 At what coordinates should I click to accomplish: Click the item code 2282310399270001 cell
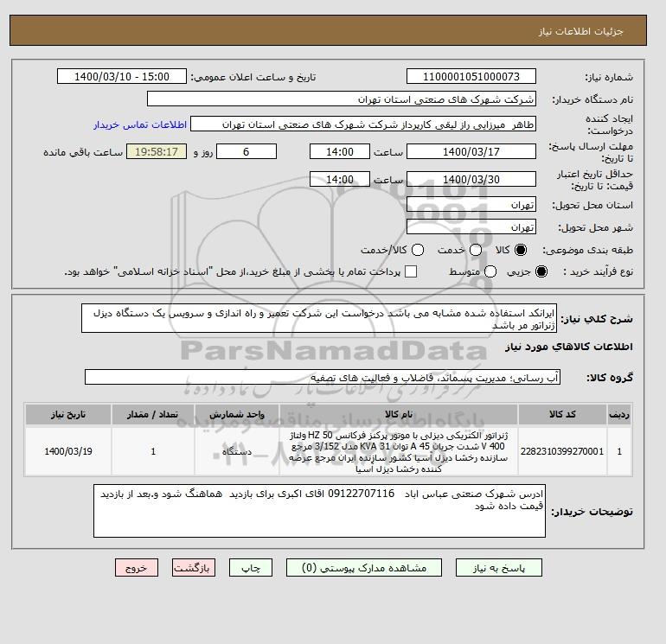(562, 451)
